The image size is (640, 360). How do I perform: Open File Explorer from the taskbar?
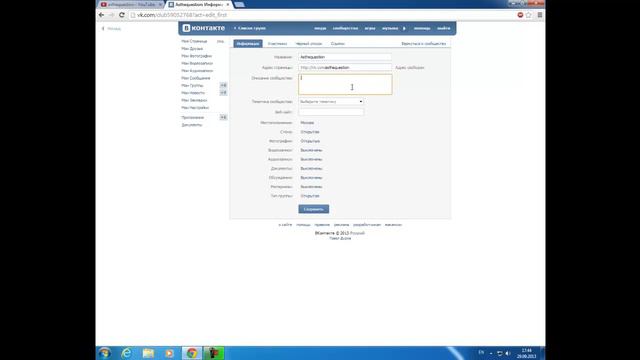pos(148,353)
